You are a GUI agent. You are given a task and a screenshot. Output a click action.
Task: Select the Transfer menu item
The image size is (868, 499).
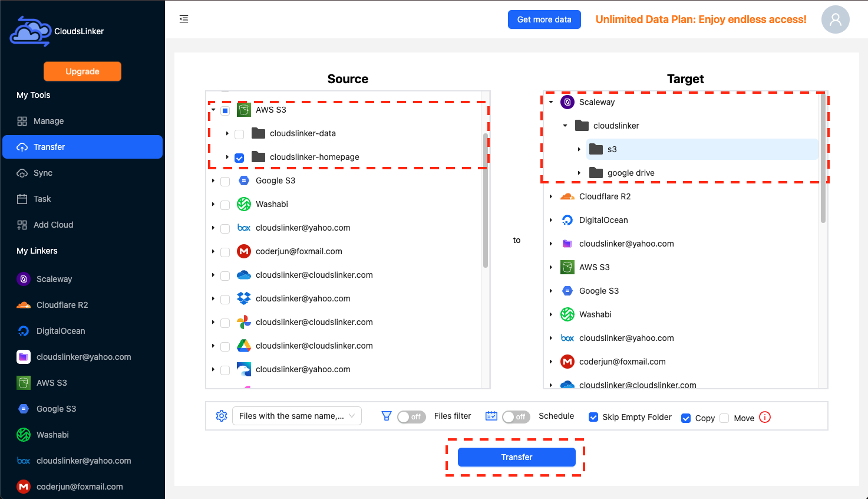coord(82,147)
